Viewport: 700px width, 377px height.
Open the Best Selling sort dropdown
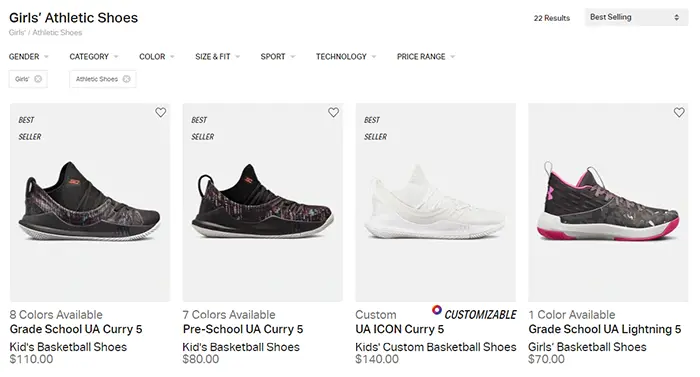[x=636, y=17]
